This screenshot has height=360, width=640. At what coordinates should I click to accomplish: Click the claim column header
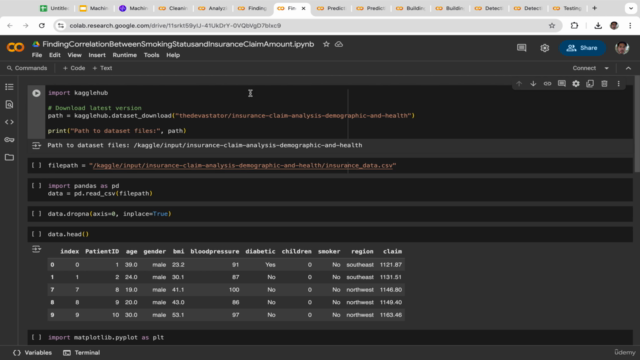pyautogui.click(x=392, y=251)
